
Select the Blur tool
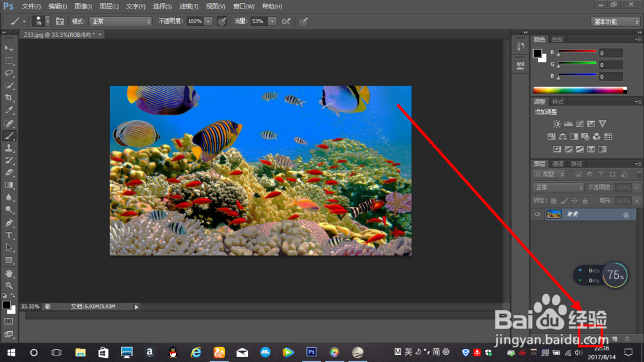(8, 197)
